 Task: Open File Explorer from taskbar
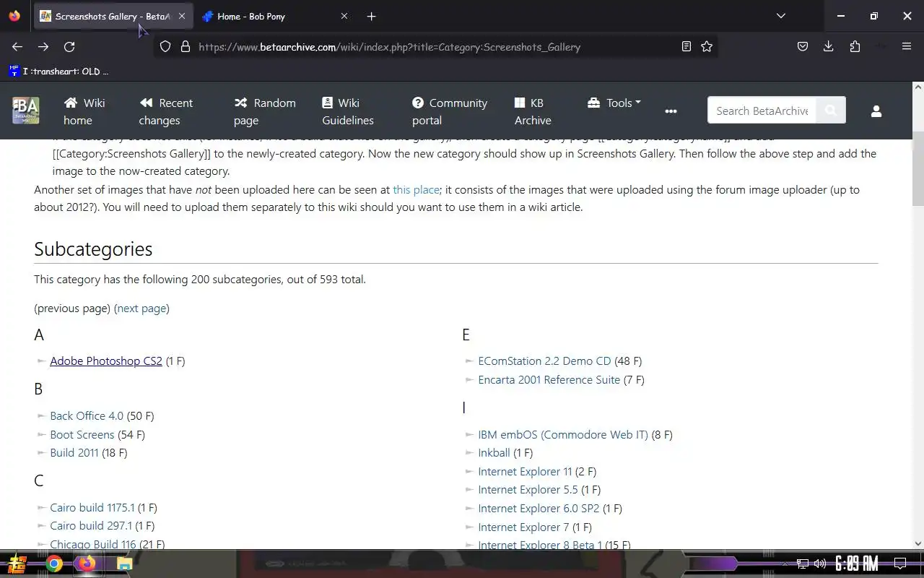[x=124, y=564]
